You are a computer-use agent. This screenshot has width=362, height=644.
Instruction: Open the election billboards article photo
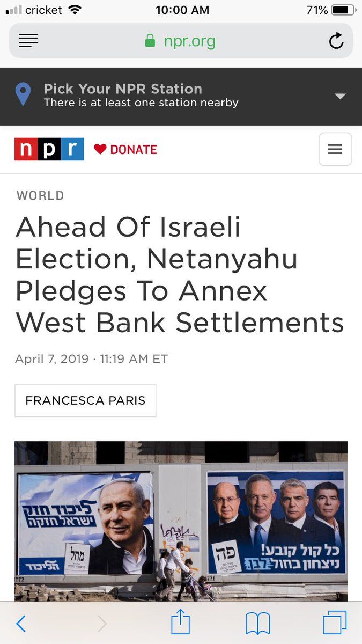[181, 521]
